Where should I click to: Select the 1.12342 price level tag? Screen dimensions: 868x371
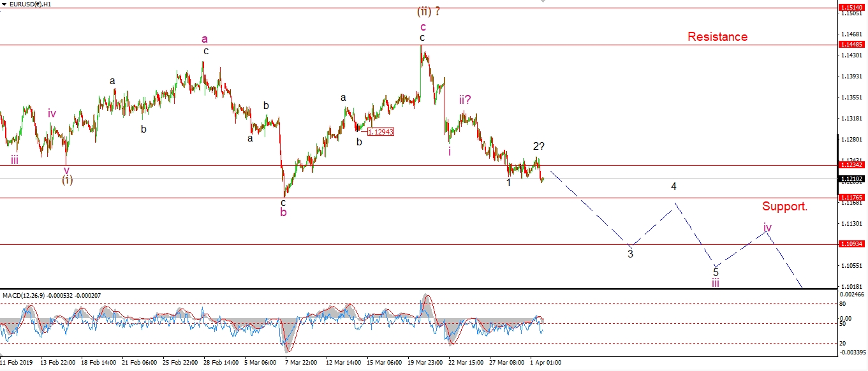point(851,165)
